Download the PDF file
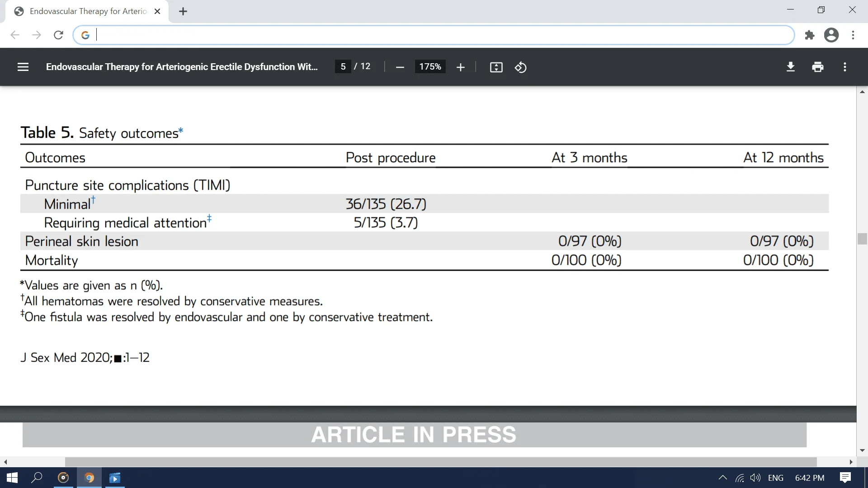868x488 pixels. click(x=790, y=67)
